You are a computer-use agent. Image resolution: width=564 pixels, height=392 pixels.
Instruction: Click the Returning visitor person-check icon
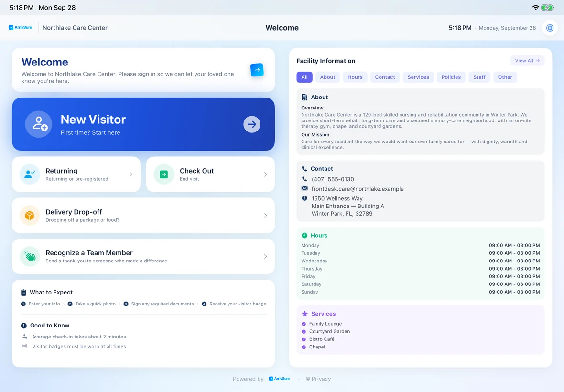point(30,174)
